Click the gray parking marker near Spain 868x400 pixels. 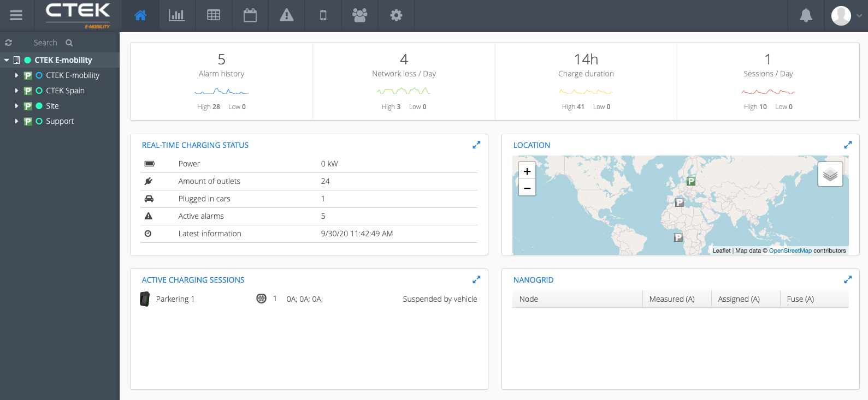[x=680, y=202]
